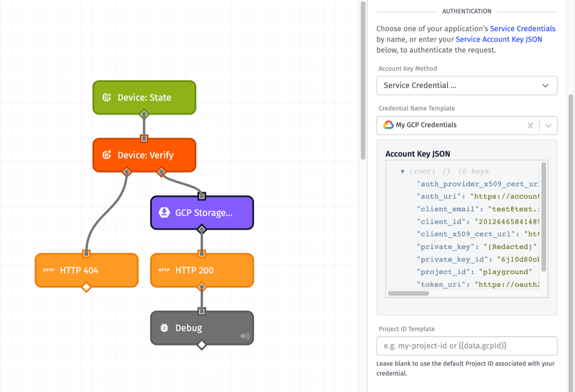
Task: Click the JSON viewer vertical scrollbar
Action: click(544, 218)
